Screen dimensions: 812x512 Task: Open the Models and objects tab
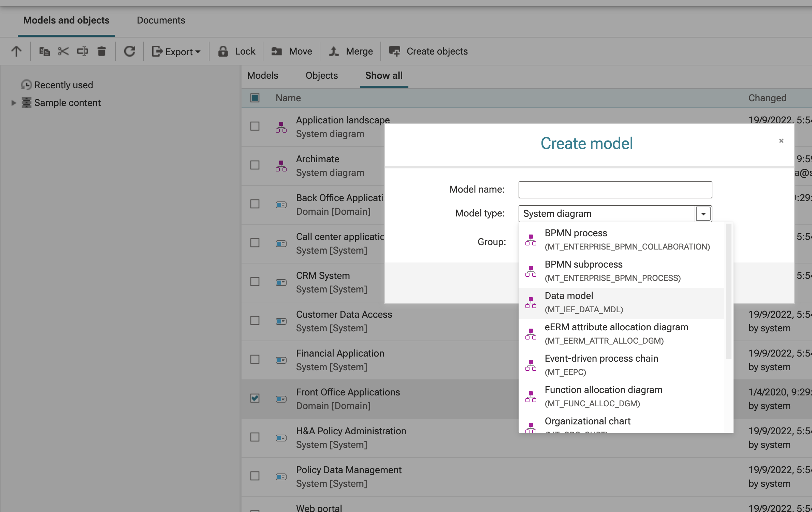(x=66, y=20)
